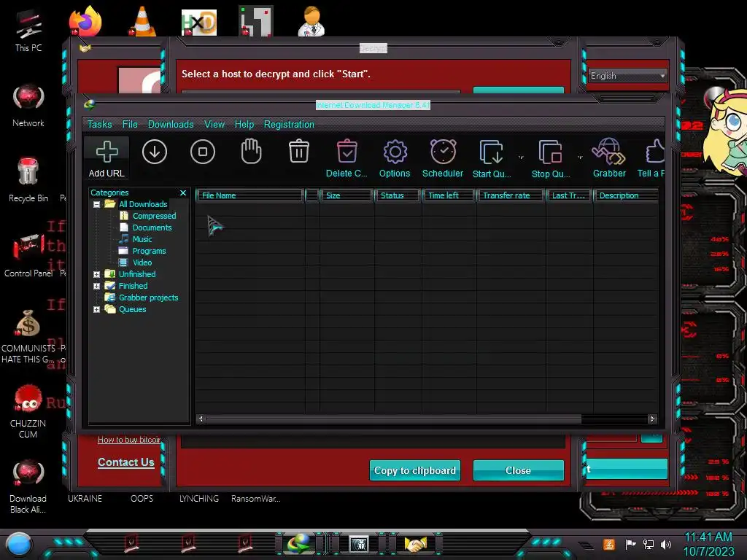Image resolution: width=747 pixels, height=560 pixels.
Task: Click the Action Center flag tray icon
Action: [x=631, y=544]
